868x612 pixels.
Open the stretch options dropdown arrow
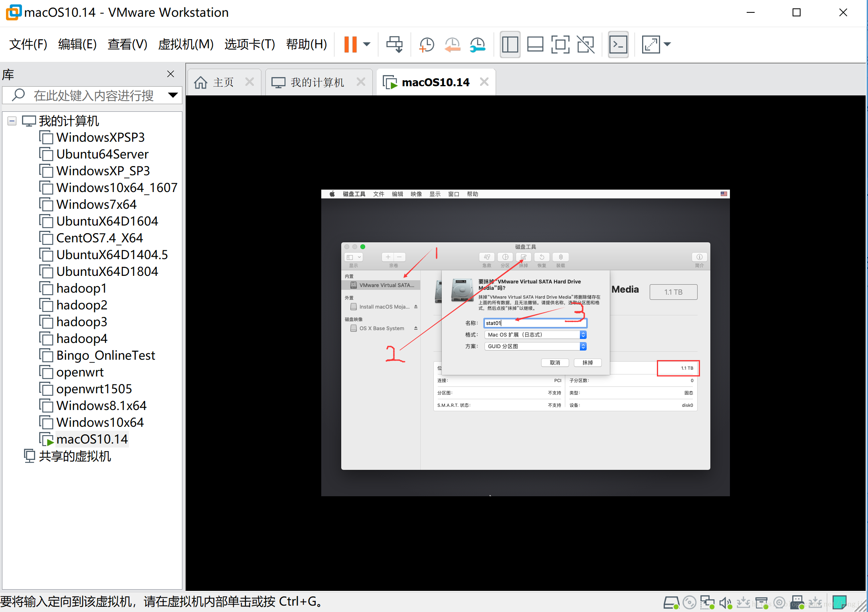coord(667,44)
